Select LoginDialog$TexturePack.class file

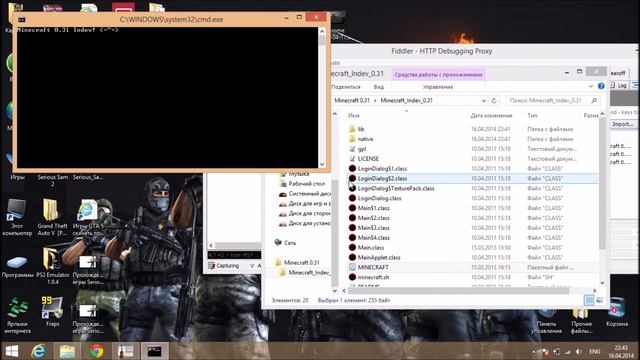coord(396,188)
